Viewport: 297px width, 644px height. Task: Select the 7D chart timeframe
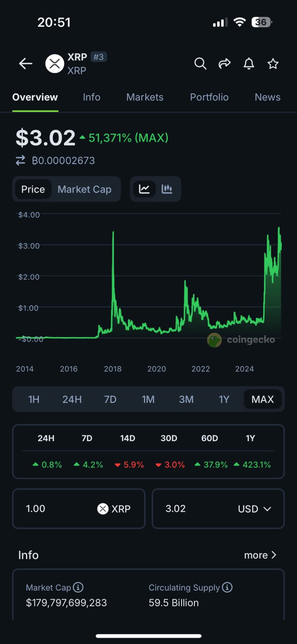tap(110, 399)
